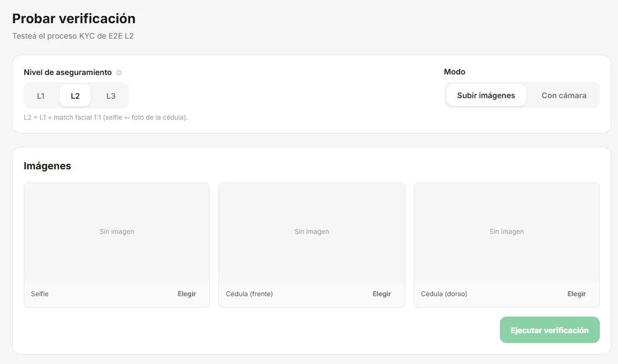Click the Modo label

(455, 72)
